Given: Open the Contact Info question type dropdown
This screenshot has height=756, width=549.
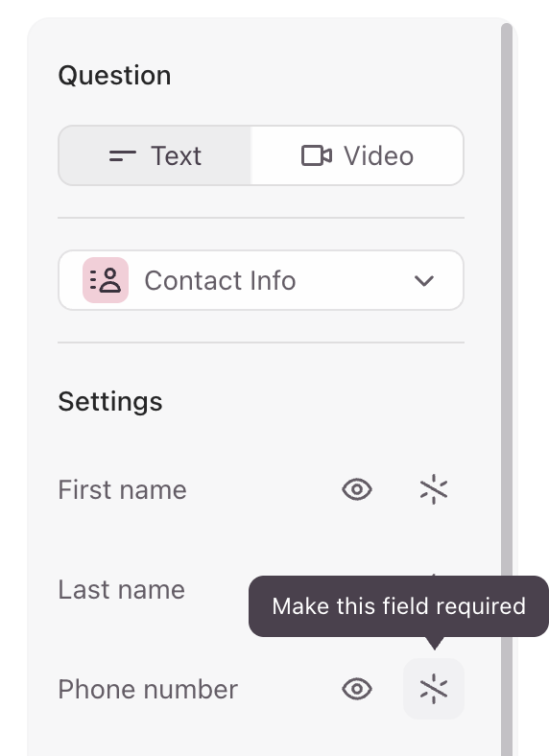Looking at the screenshot, I should (261, 280).
